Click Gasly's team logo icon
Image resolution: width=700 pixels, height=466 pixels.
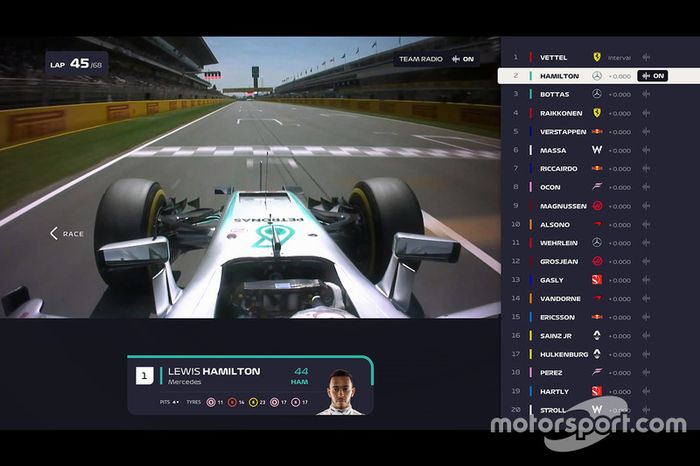tap(597, 279)
